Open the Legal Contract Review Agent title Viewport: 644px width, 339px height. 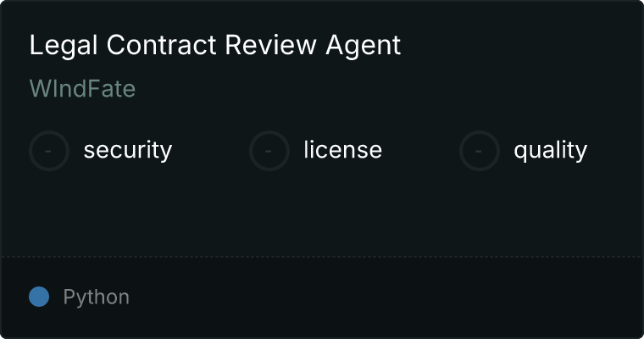click(x=214, y=45)
